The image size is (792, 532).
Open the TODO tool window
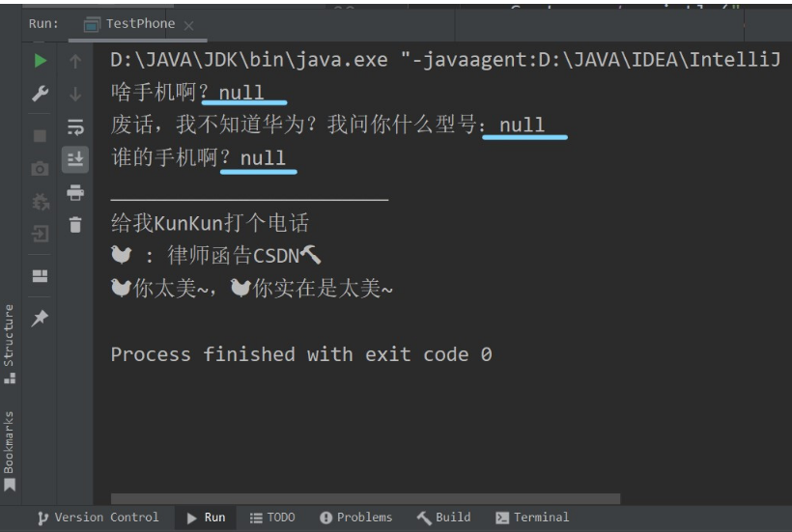[272, 518]
